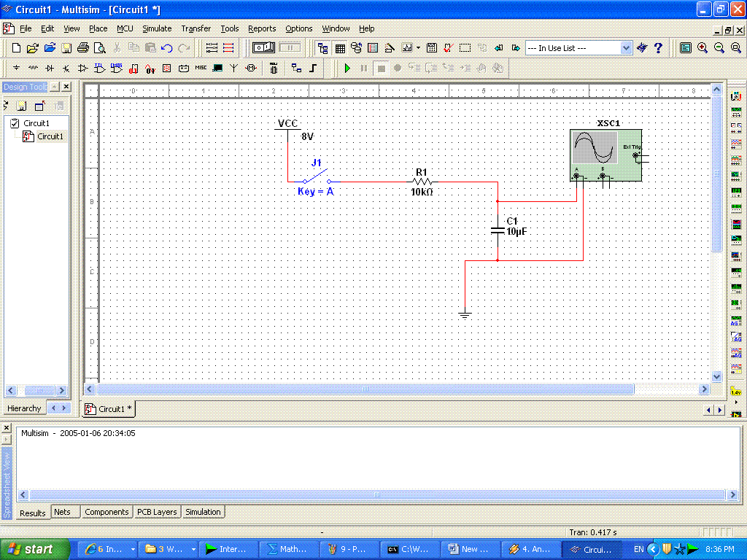The image size is (747, 560).
Task: Open Print Preview with the magnifier page icon
Action: pyautogui.click(x=99, y=47)
